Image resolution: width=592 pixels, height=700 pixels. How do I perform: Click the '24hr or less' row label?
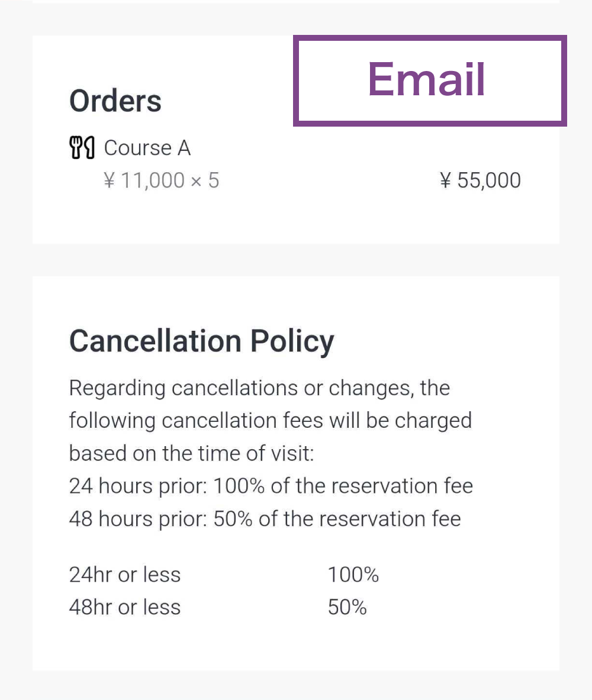(125, 575)
